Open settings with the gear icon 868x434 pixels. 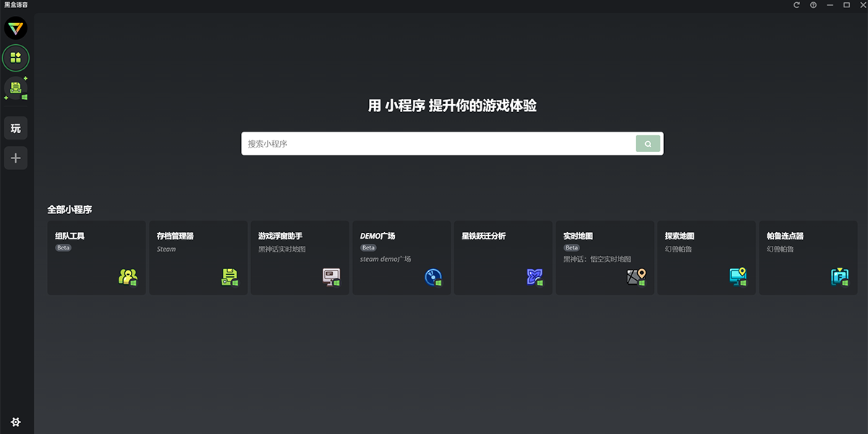pos(16,422)
